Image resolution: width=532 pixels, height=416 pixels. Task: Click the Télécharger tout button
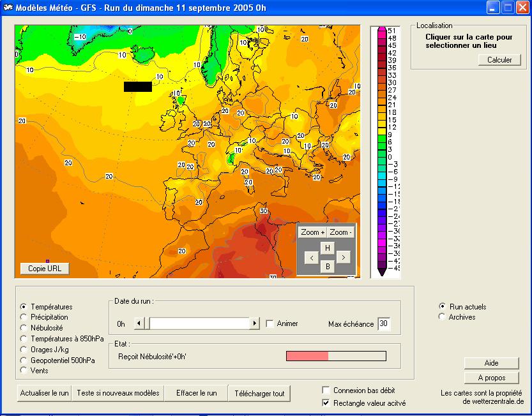pos(260,394)
